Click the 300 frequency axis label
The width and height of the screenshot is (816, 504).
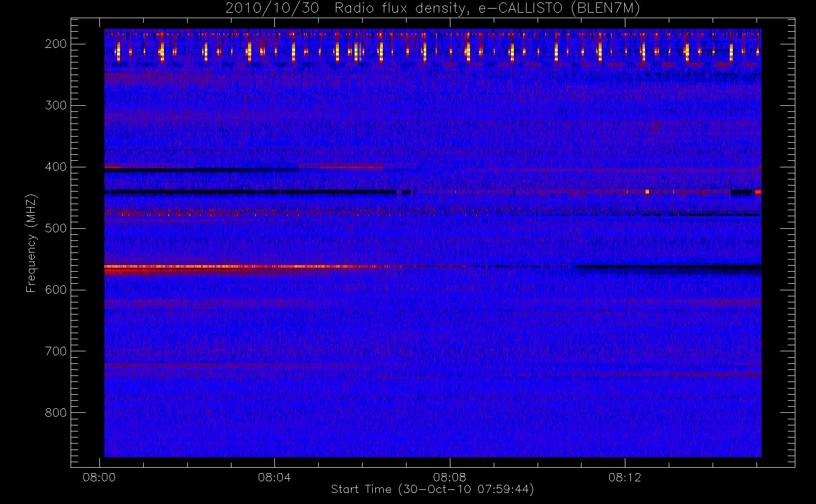click(55, 105)
